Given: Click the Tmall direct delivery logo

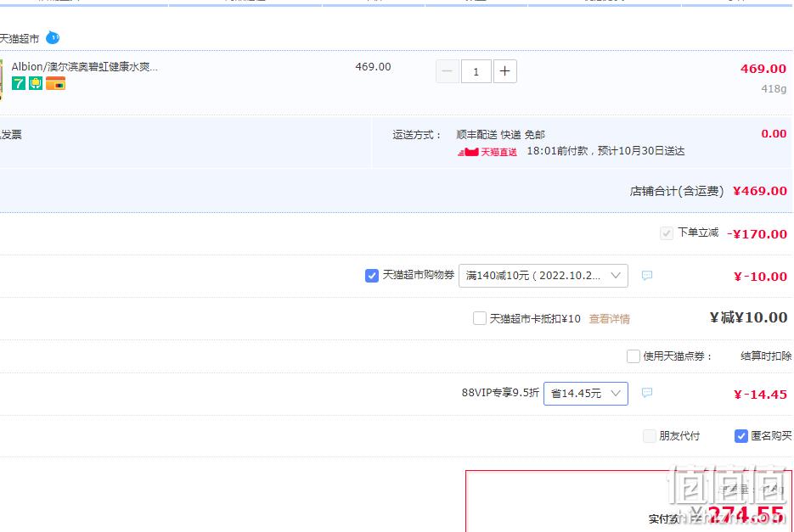Looking at the screenshot, I should pyautogui.click(x=487, y=152).
